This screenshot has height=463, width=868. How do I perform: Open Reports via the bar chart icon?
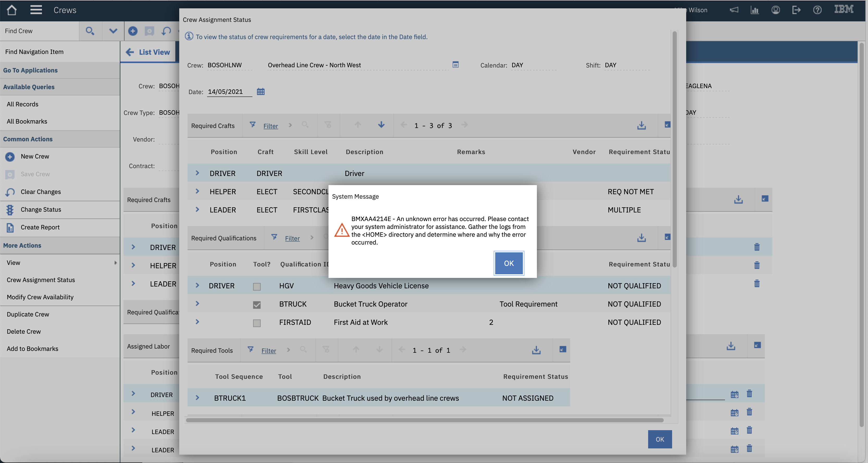(x=755, y=10)
